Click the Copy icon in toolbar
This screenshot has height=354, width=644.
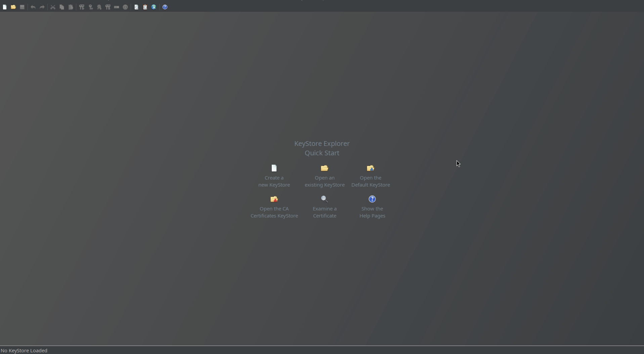[62, 7]
